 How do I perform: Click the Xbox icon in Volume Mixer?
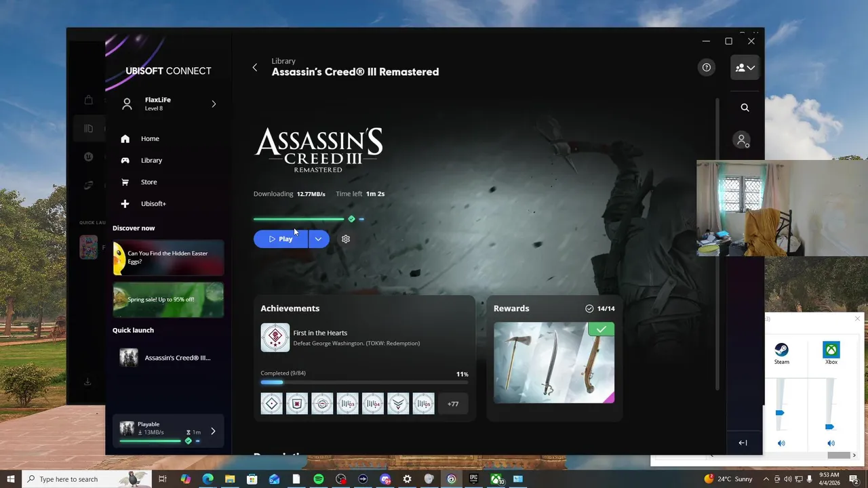[831, 350]
